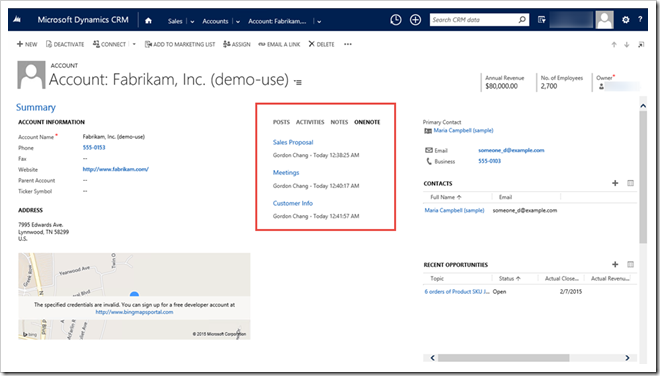Expand the Sales nav dropdown

192,21
